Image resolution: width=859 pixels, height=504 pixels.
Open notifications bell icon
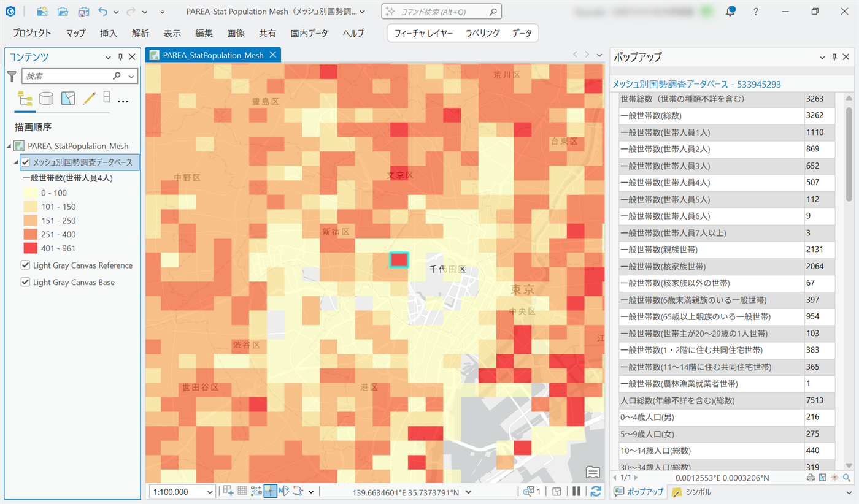click(x=730, y=12)
